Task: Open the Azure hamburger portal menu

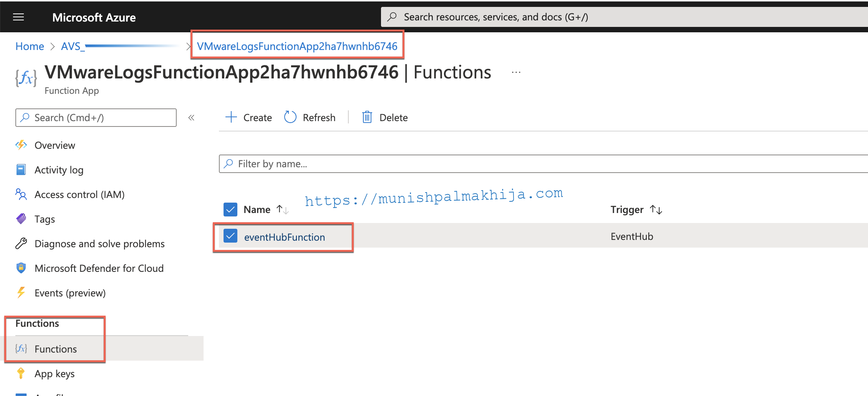Action: coord(18,17)
